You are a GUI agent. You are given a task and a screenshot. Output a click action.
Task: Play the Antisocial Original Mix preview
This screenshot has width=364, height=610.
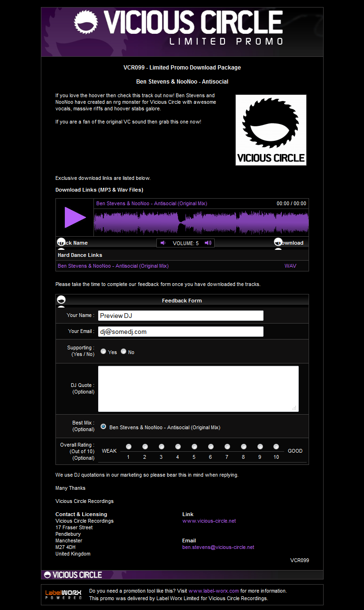[x=75, y=217]
